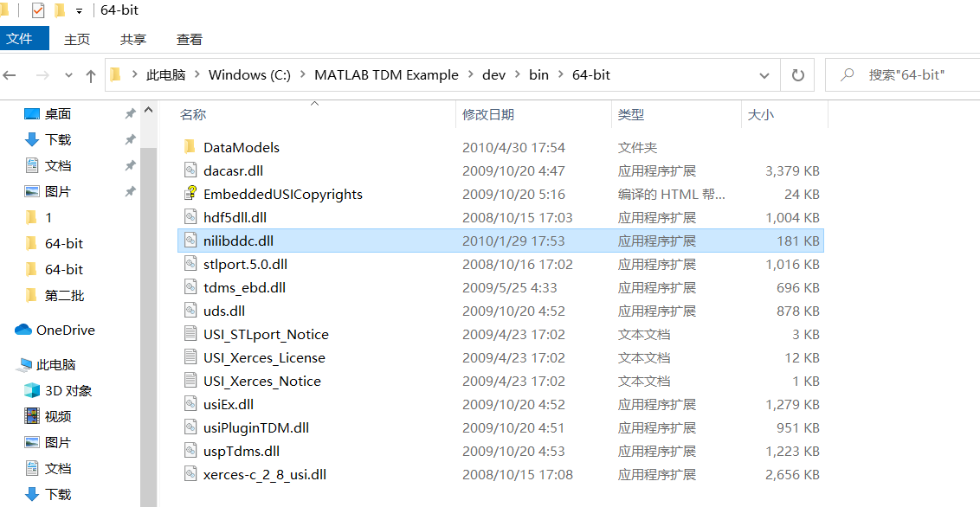Expand chevron after Windows (C:) in address bar
This screenshot has width=980, height=507.
tap(303, 75)
